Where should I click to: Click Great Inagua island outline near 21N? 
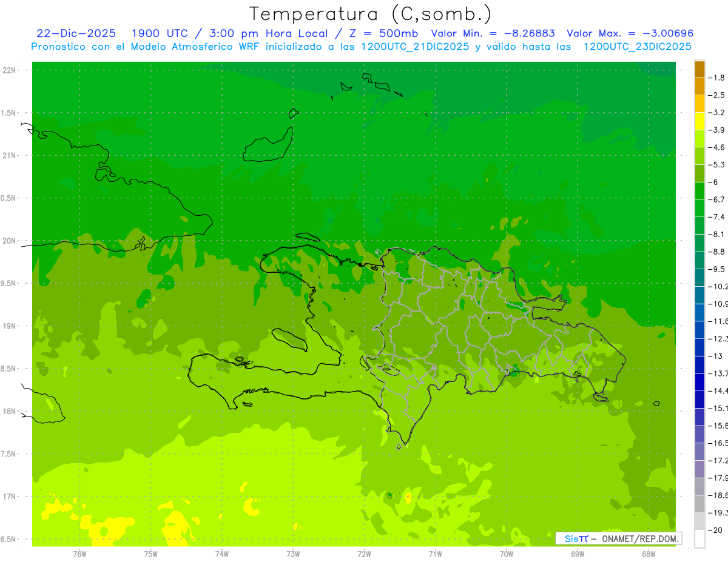pos(268,144)
